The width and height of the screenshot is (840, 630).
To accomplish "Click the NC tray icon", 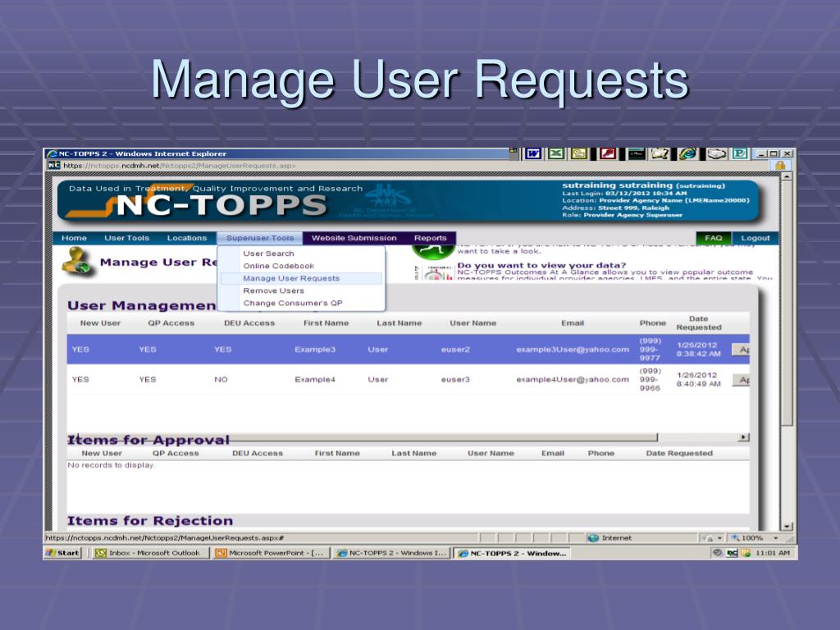I will point(732,553).
